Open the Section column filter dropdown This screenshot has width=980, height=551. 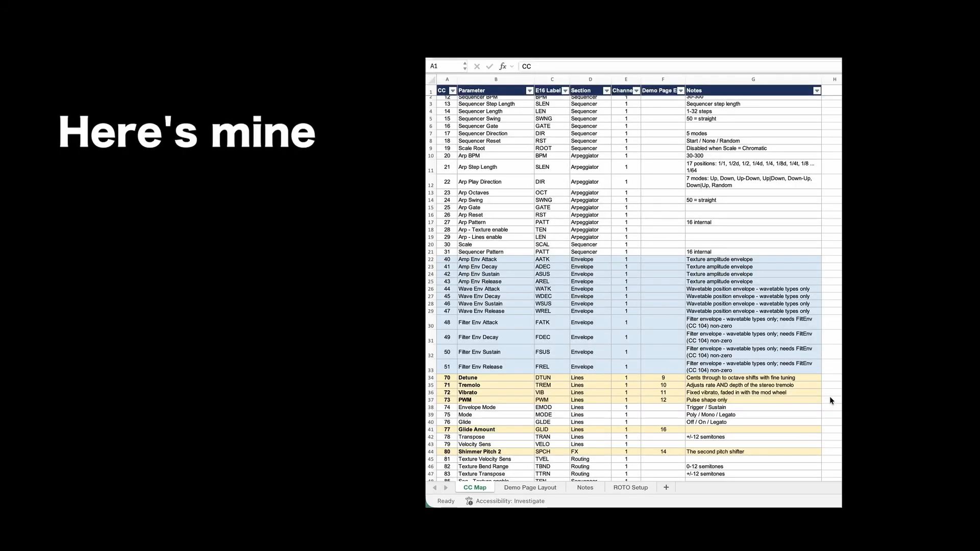coord(606,91)
